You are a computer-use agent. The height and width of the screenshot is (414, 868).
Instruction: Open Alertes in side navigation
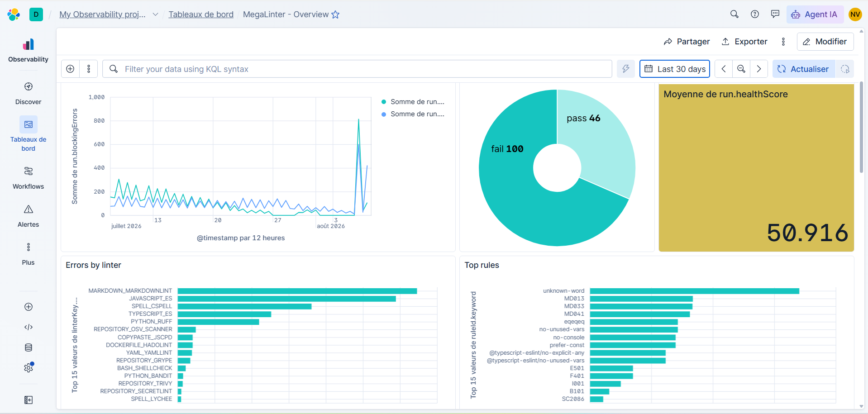28,216
